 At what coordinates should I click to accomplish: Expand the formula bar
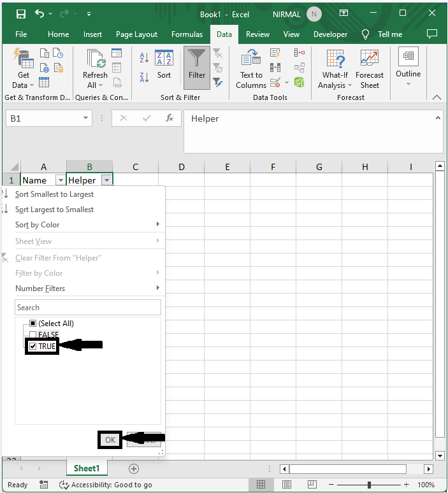(438, 118)
